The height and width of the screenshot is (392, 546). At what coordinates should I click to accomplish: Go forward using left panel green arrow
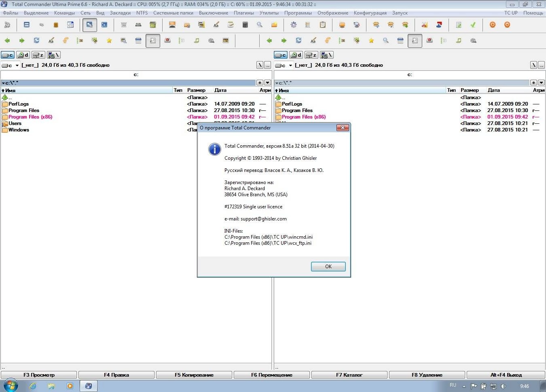tap(22, 40)
